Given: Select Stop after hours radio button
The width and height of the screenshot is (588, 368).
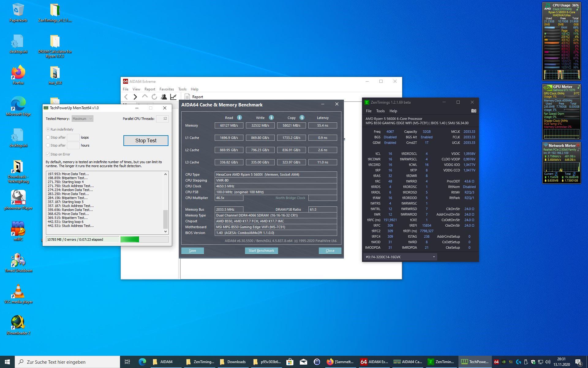Looking at the screenshot, I should 48,145.
